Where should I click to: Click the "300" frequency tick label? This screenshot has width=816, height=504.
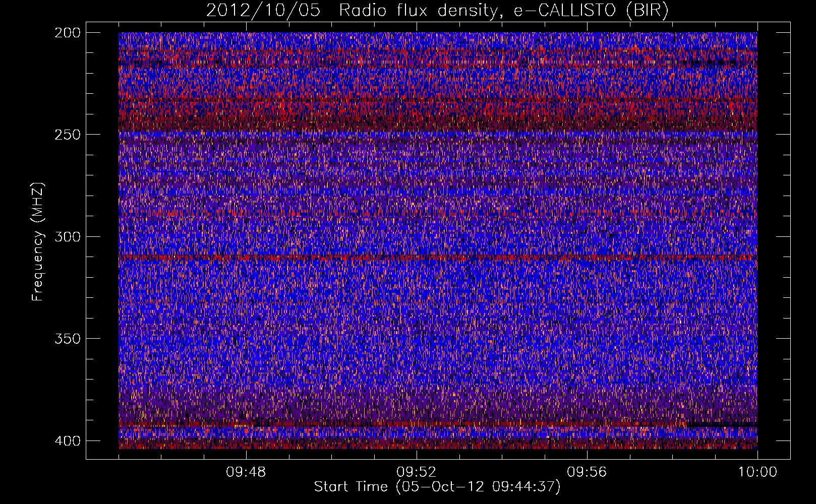pyautogui.click(x=68, y=236)
